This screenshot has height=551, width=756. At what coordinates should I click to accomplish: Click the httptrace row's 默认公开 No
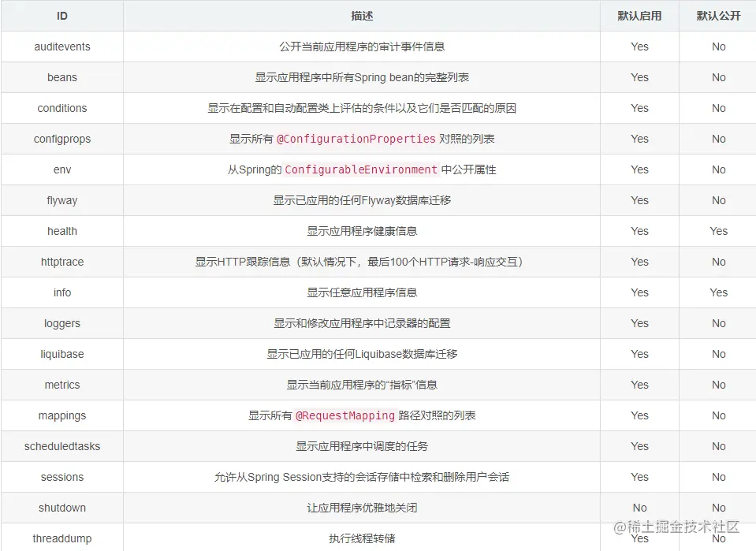718,262
